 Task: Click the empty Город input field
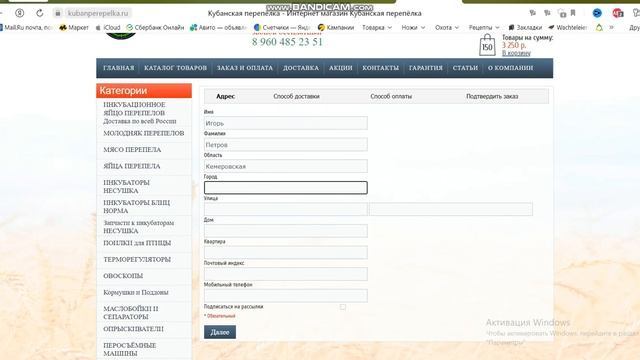pos(286,188)
